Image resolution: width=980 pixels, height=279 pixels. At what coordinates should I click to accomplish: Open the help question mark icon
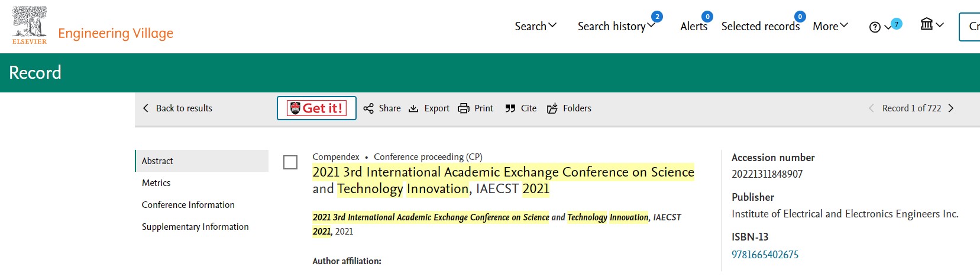point(875,27)
